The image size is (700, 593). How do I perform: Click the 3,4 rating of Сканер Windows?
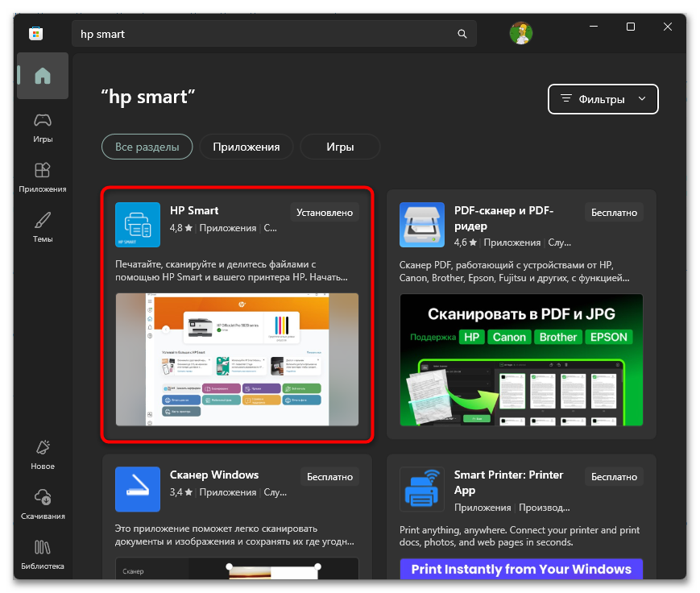[180, 492]
